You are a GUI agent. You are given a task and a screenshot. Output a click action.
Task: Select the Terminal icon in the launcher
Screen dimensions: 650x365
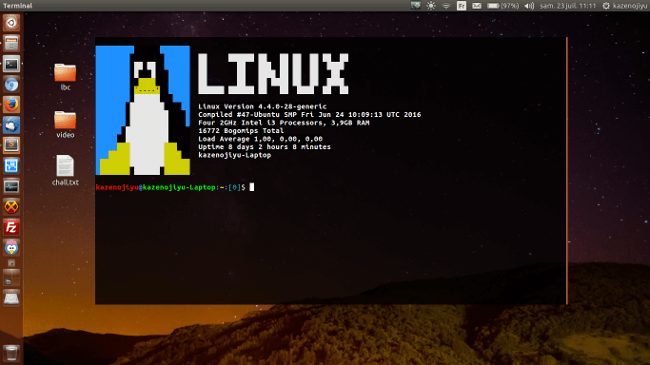tap(11, 64)
